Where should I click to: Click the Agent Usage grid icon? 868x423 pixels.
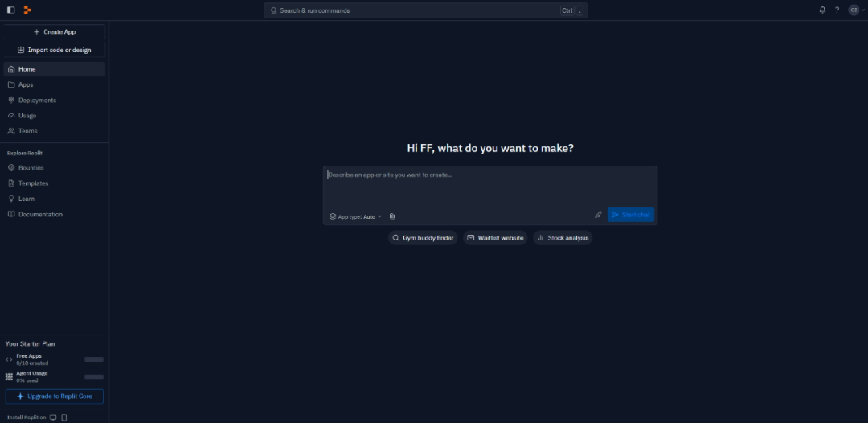[x=9, y=377]
